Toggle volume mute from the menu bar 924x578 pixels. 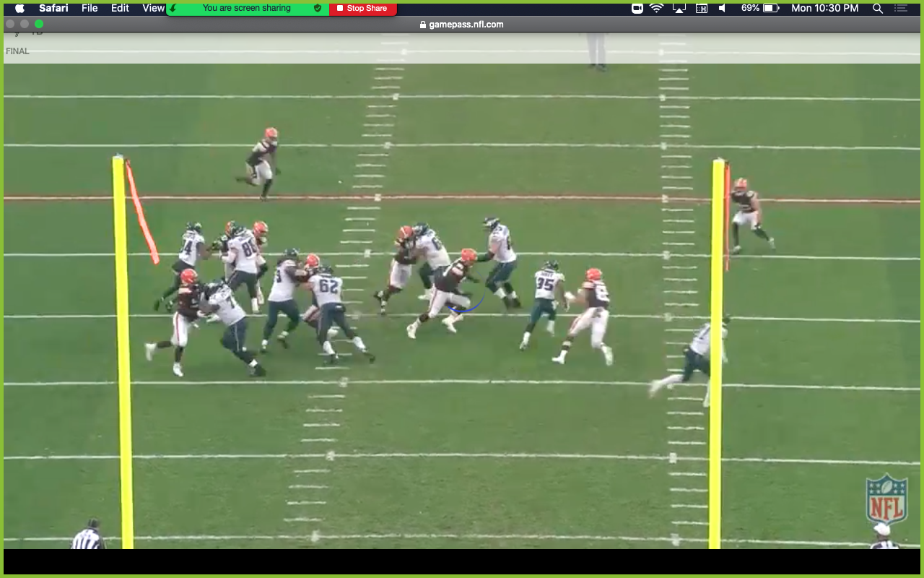tap(723, 8)
